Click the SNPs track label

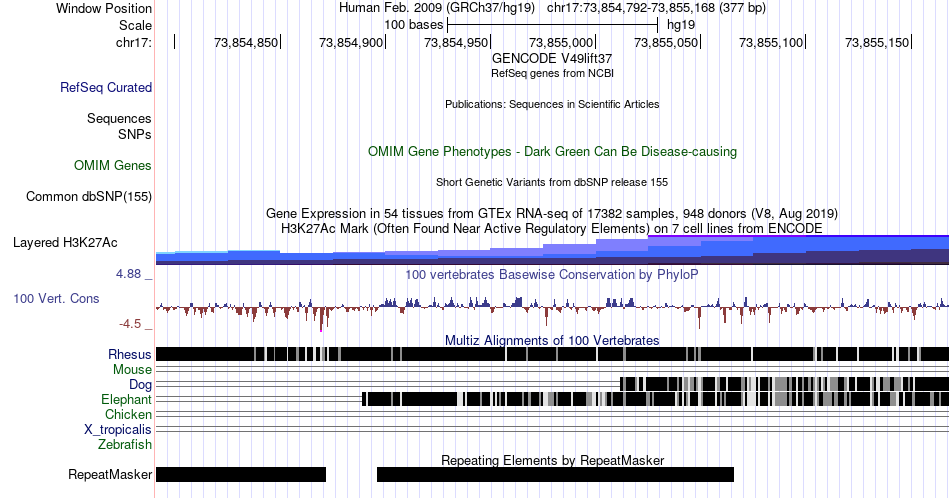click(135, 134)
